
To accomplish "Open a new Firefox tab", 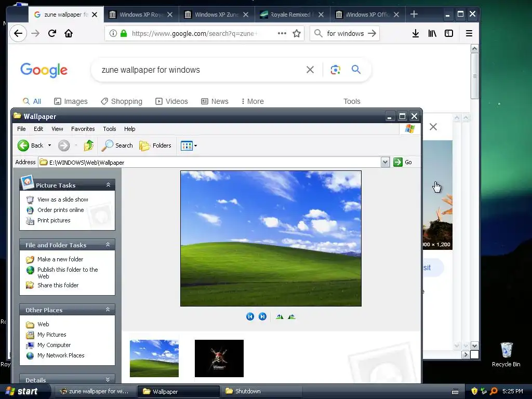I will coord(414,14).
